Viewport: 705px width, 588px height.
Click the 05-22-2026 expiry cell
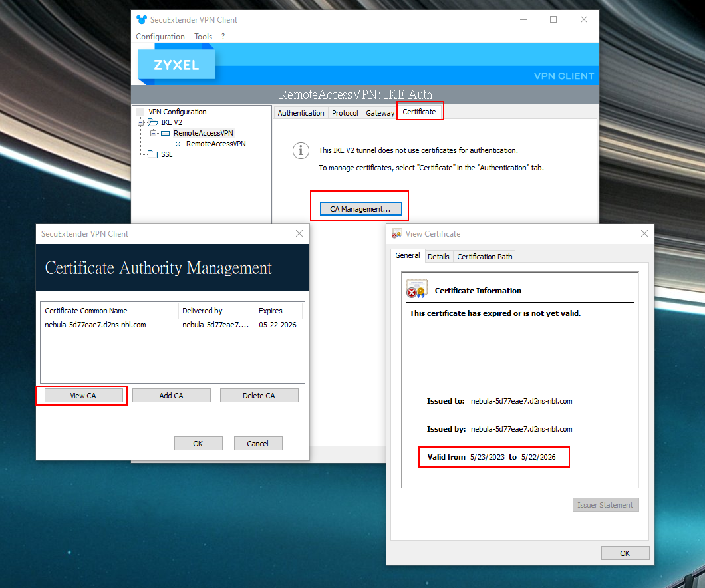[277, 325]
